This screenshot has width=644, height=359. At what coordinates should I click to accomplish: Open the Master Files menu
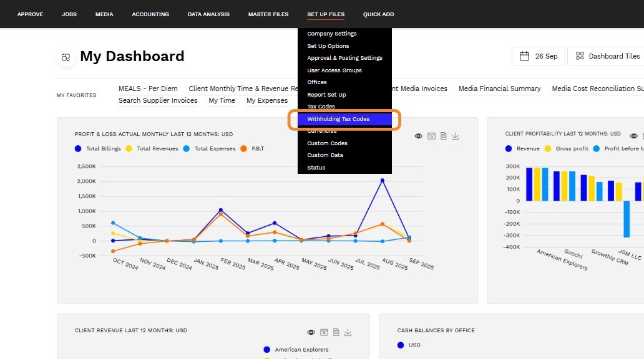(268, 14)
